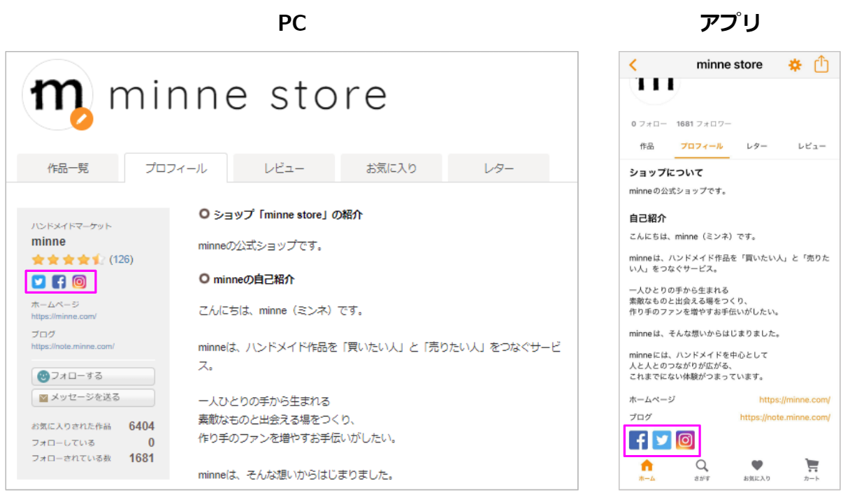Open the https://note.minne.com/ blog link on PC
The height and width of the screenshot is (504, 850).
73,346
